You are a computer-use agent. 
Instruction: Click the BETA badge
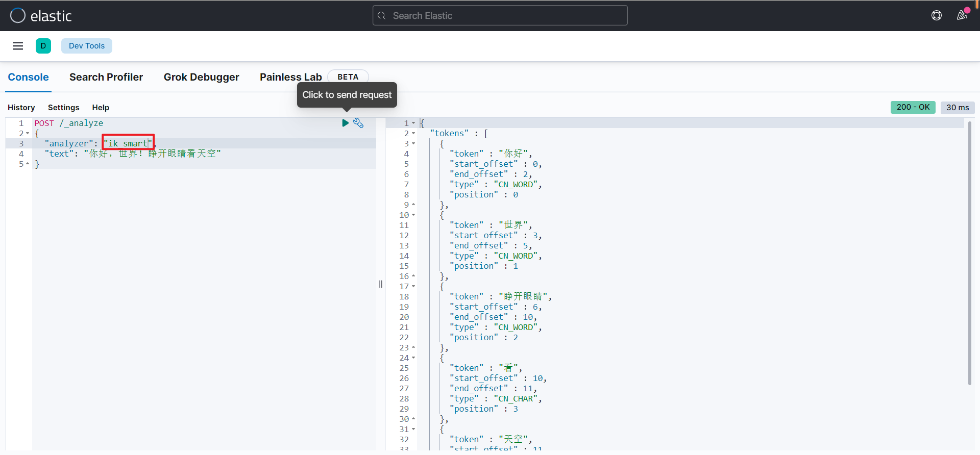[348, 77]
